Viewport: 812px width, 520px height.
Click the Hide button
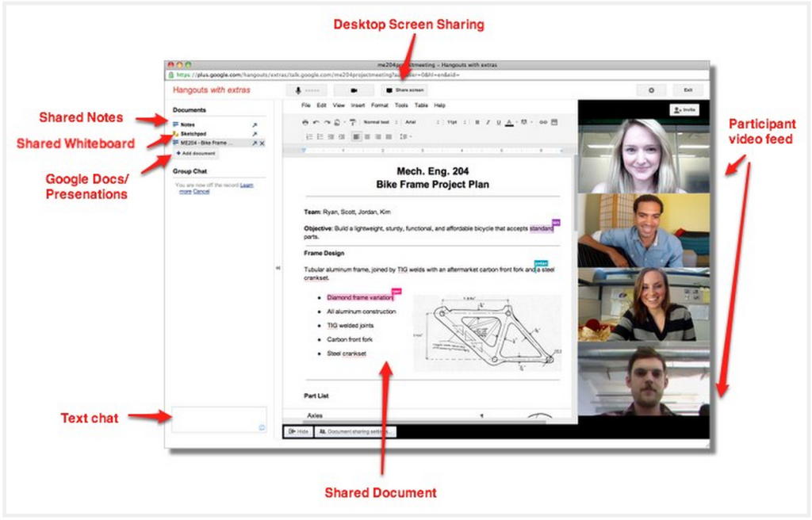pyautogui.click(x=298, y=431)
